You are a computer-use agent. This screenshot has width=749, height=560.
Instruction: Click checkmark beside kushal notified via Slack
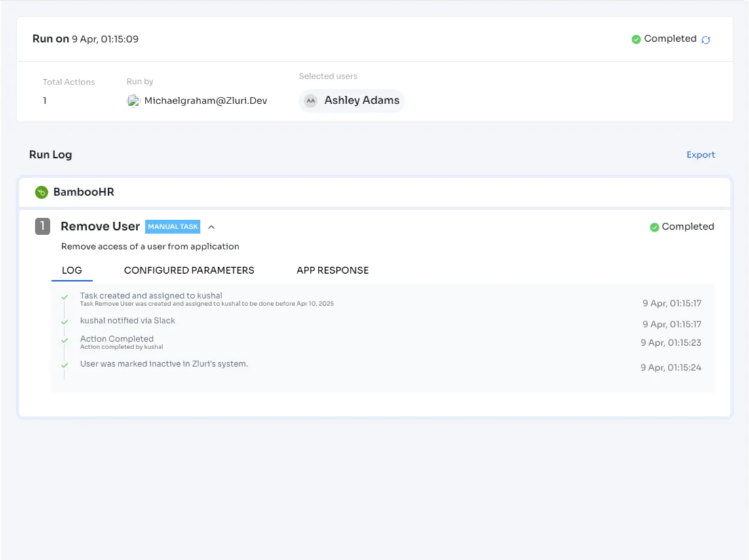64,322
